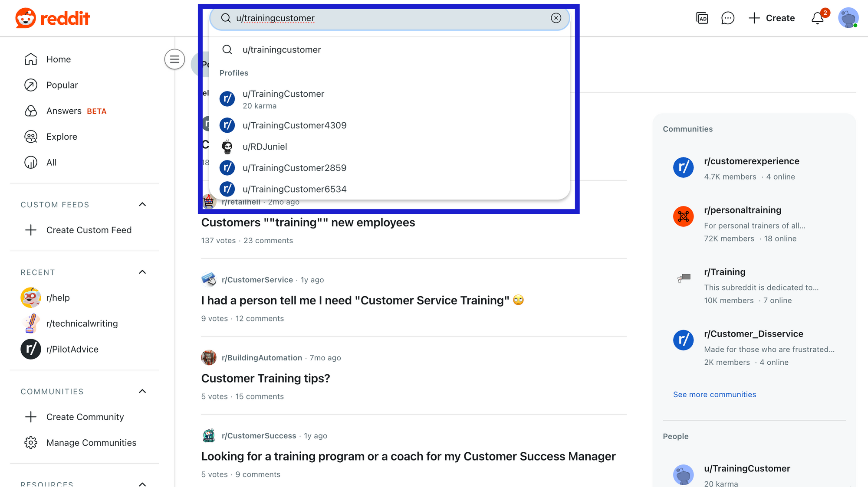Collapse the Communities section

(142, 391)
